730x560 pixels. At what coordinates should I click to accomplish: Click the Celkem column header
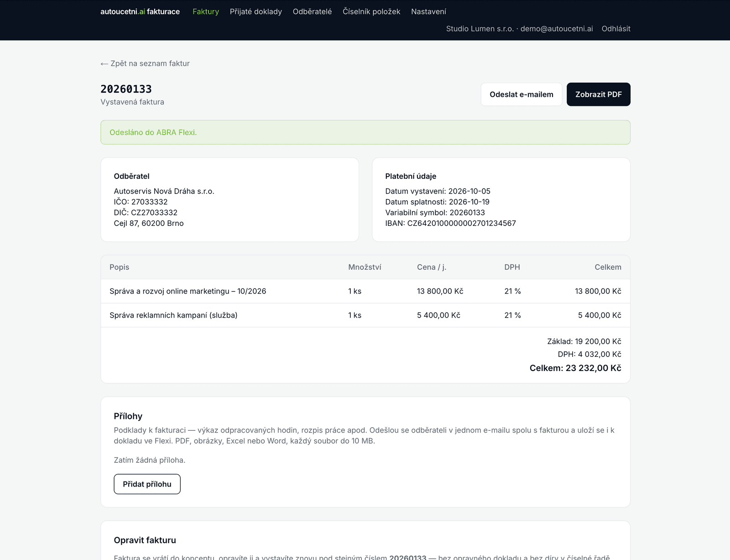(608, 267)
